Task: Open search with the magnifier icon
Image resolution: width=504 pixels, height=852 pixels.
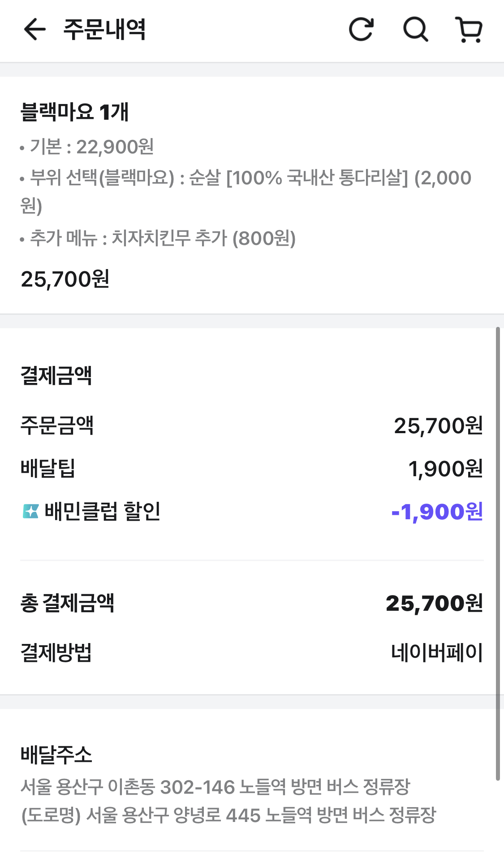Action: pos(416,30)
